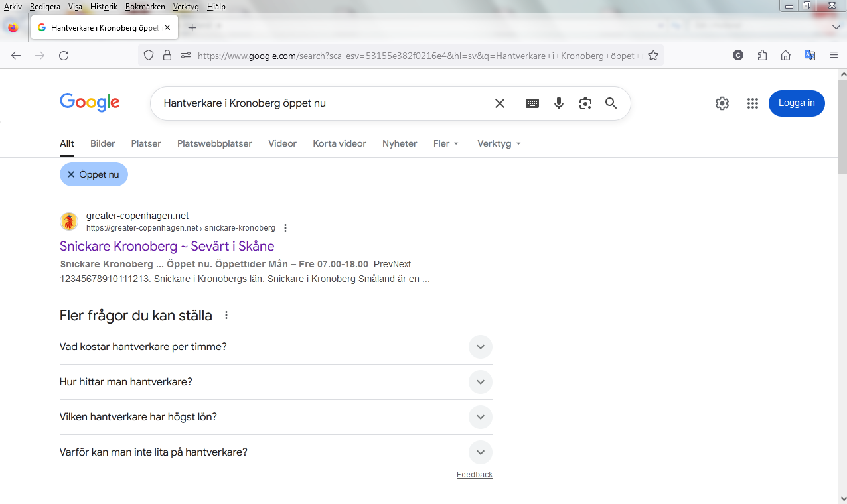Click in the Google search text field
The height and width of the screenshot is (504, 847).
319,103
